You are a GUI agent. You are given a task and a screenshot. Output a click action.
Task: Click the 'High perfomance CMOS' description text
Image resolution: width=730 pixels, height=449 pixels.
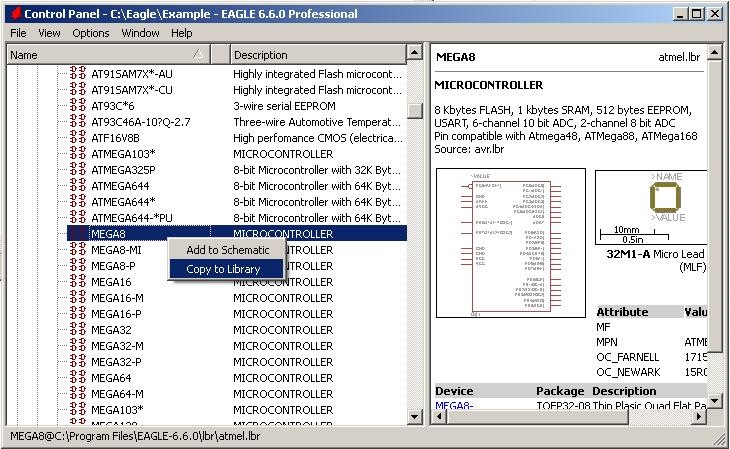tap(317, 138)
